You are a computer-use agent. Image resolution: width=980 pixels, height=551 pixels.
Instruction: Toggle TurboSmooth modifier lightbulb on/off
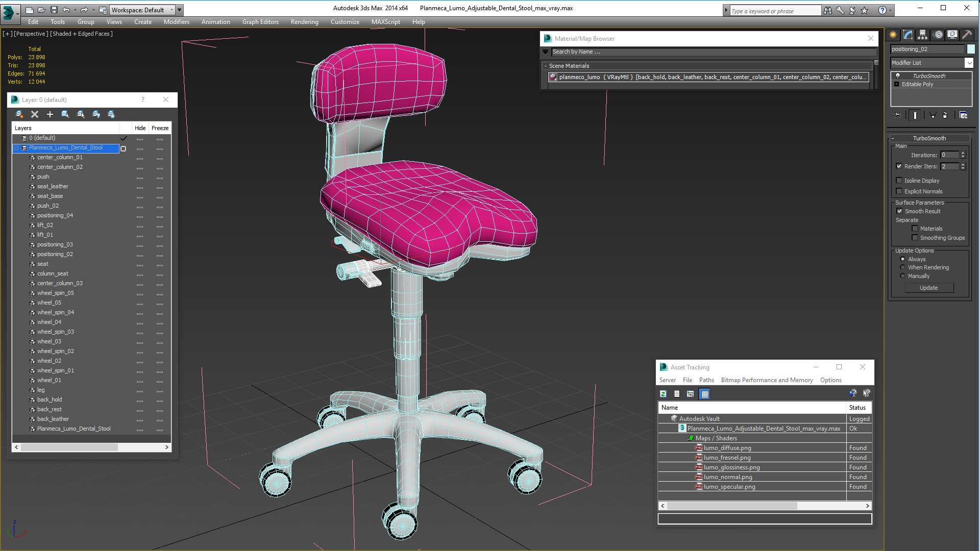(x=897, y=76)
